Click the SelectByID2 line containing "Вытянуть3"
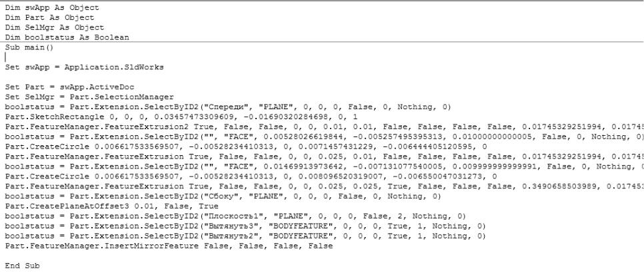Image resolution: width=644 pixels, height=275 pixels. click(245, 226)
